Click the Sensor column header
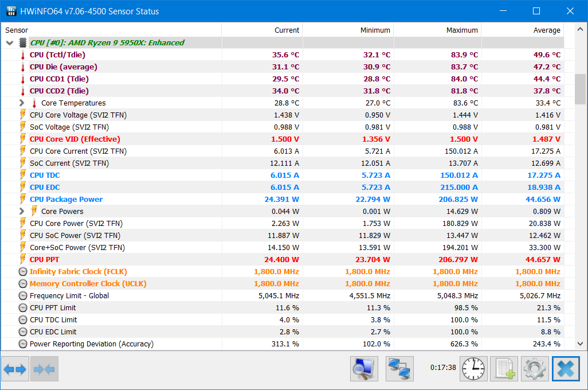 coord(111,30)
